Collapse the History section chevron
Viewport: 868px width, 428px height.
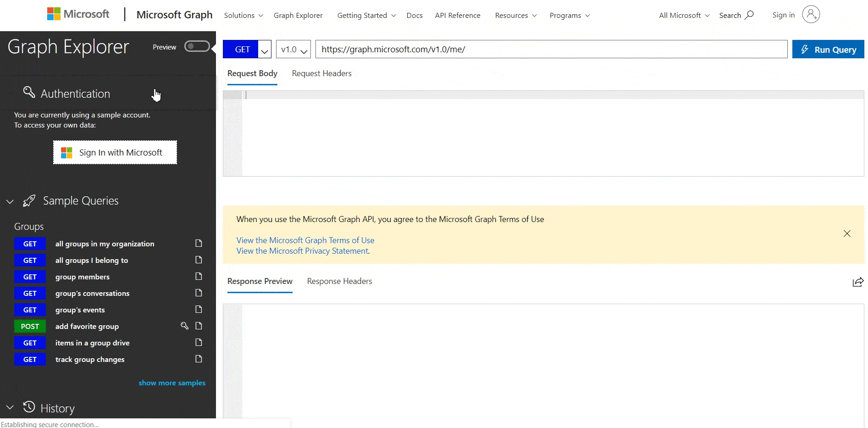pos(10,407)
